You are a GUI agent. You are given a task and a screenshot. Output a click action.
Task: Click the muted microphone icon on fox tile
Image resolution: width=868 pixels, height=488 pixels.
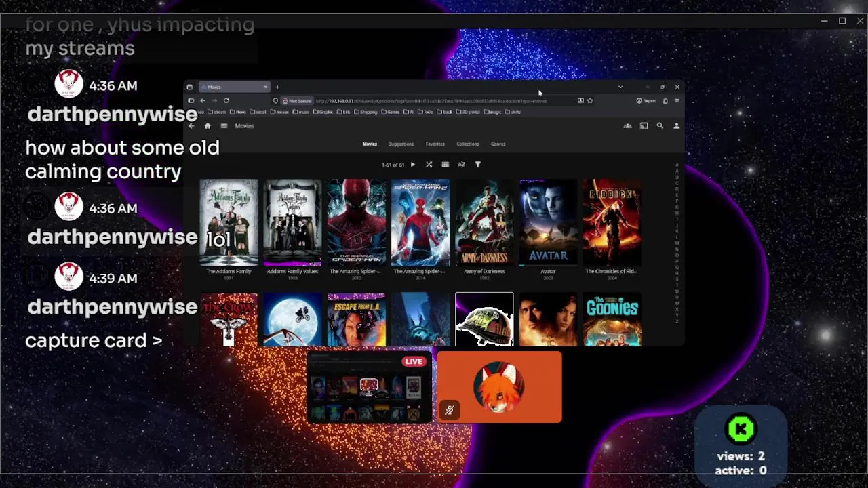449,410
